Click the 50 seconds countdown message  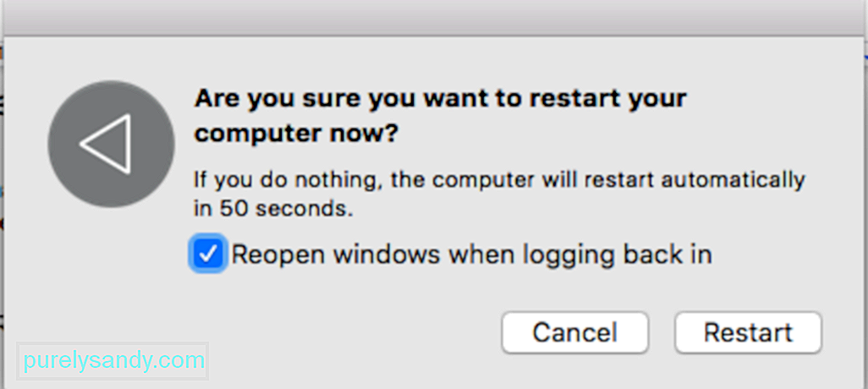(x=499, y=194)
